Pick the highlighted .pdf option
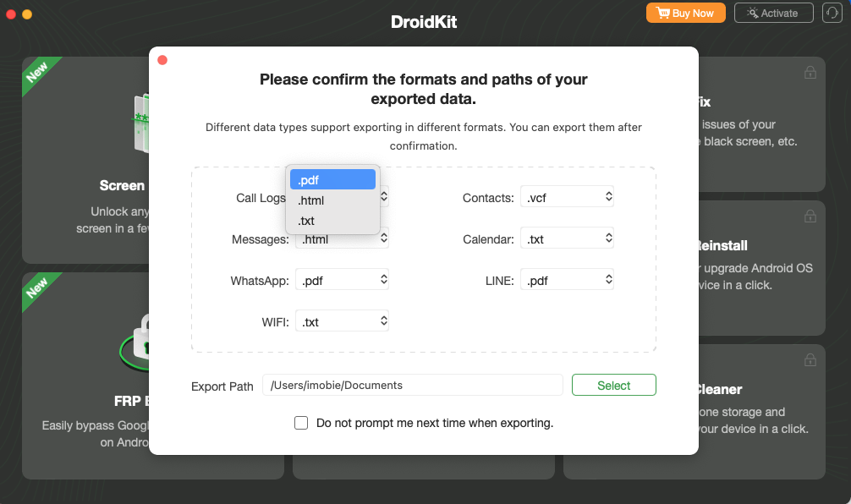 pos(332,179)
